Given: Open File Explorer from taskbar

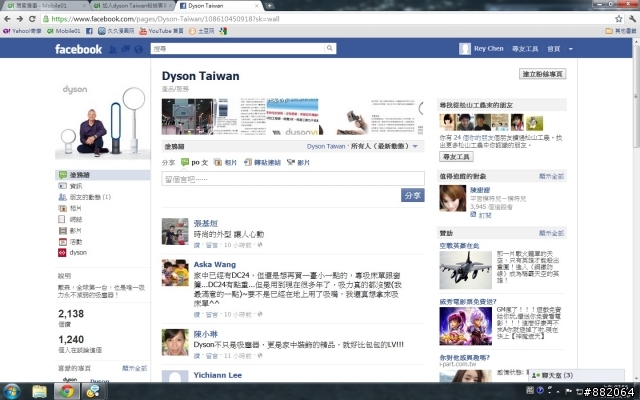Looking at the screenshot, I should pos(40,391).
